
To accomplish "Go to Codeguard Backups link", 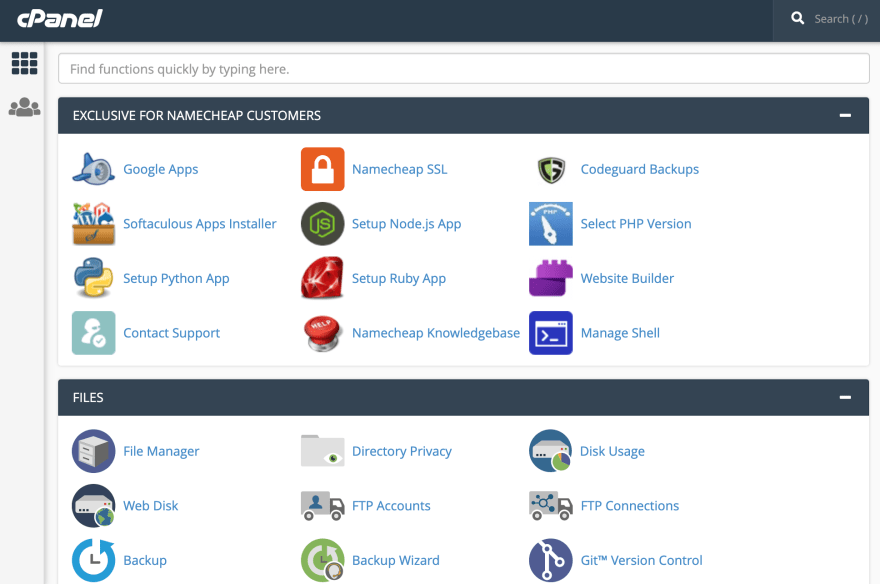I will [x=640, y=169].
